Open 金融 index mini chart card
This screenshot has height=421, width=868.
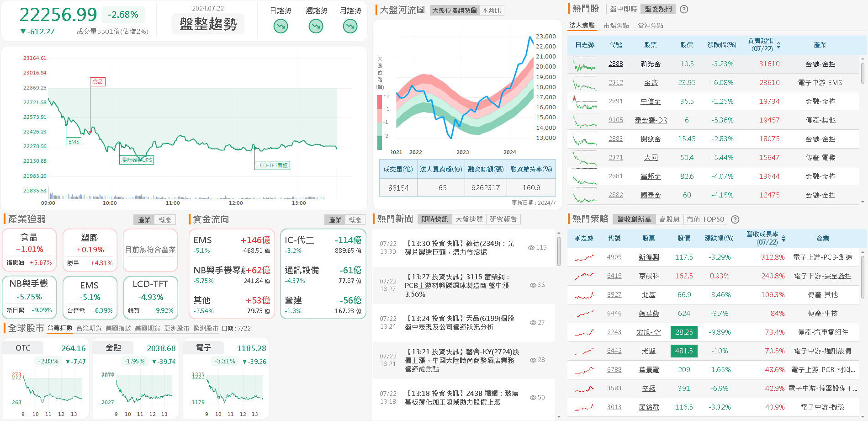135,378
